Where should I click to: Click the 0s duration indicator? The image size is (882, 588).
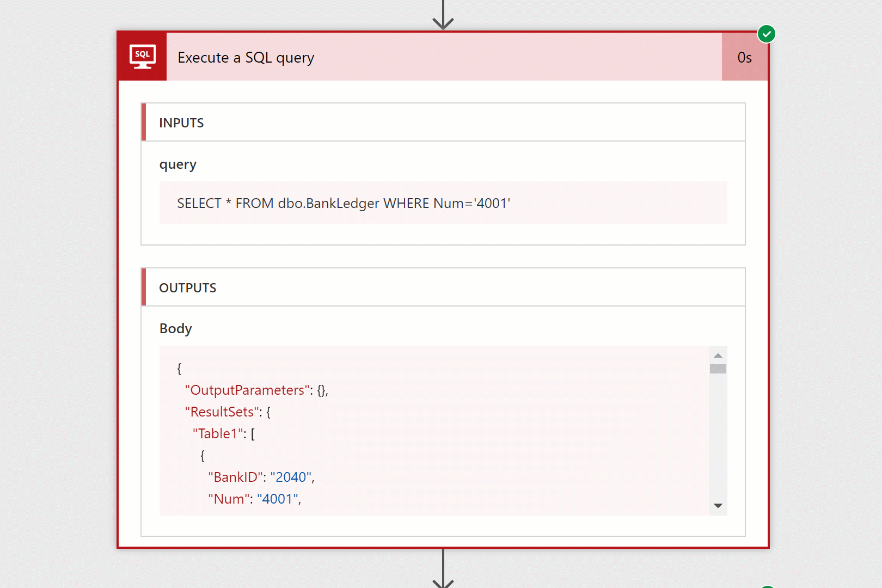coord(744,57)
